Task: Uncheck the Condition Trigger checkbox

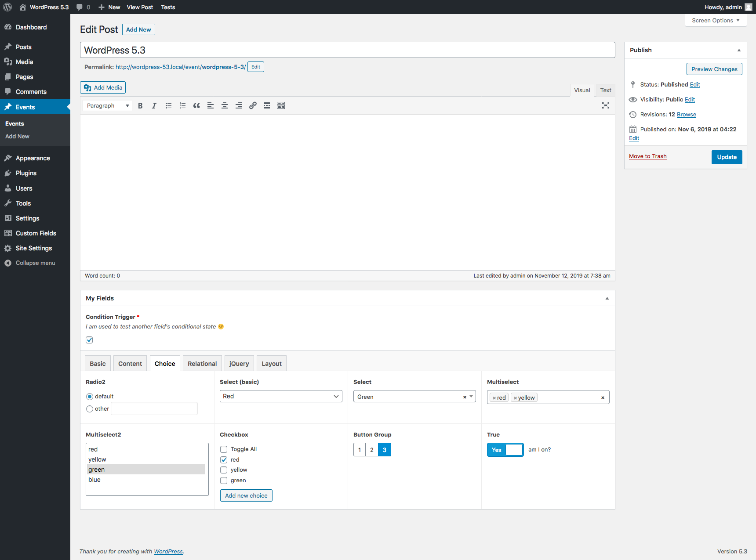Action: 89,340
